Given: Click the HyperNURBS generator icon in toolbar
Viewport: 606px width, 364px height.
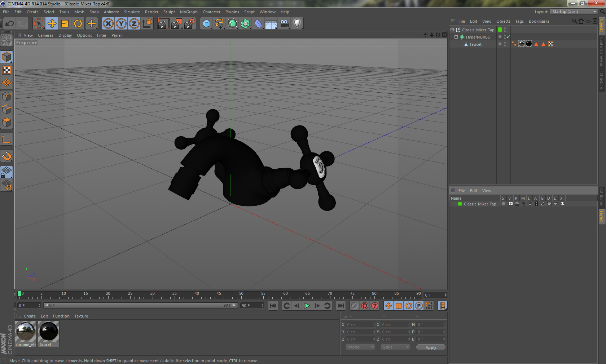Looking at the screenshot, I should click(232, 24).
